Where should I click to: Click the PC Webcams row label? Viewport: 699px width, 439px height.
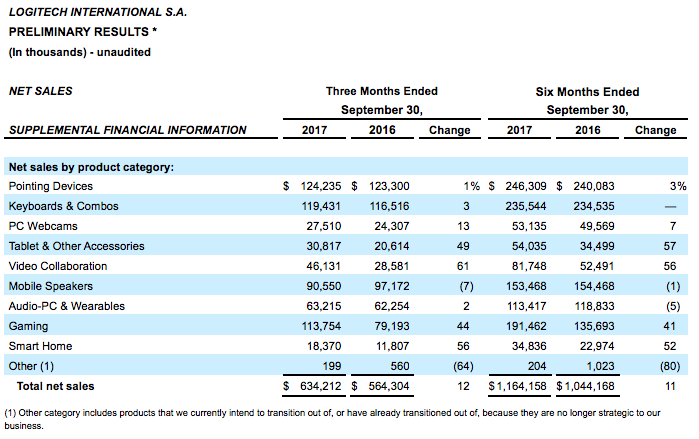coord(43,226)
